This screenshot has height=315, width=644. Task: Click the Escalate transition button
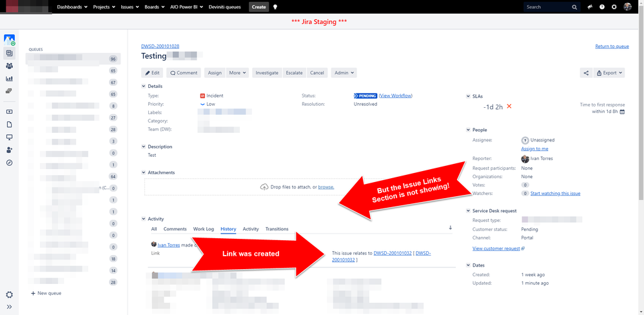click(295, 73)
